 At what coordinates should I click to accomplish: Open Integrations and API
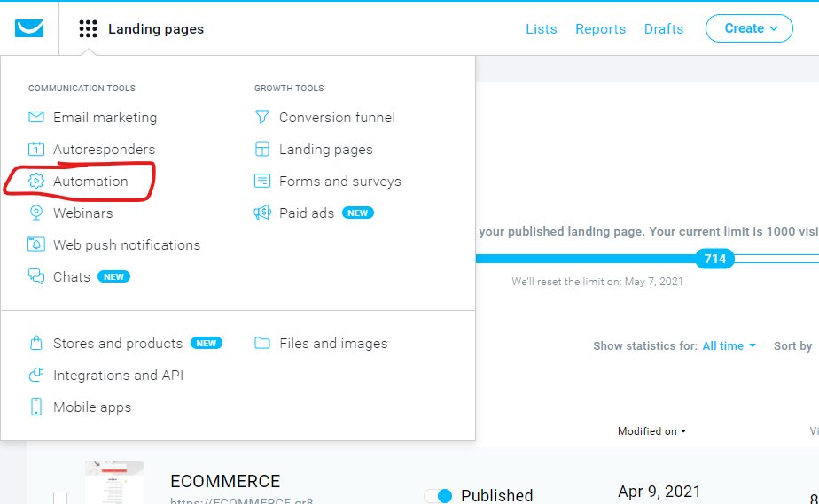tap(118, 376)
